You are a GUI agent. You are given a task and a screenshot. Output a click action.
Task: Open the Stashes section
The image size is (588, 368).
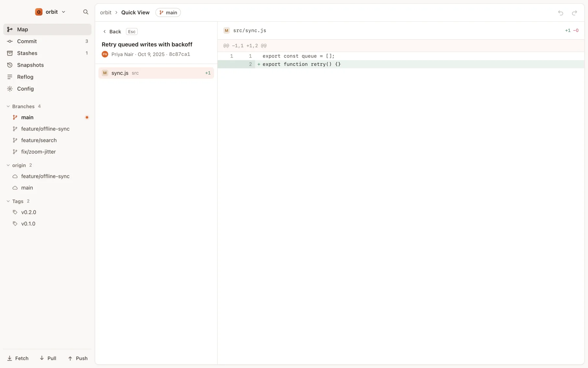coord(47,53)
